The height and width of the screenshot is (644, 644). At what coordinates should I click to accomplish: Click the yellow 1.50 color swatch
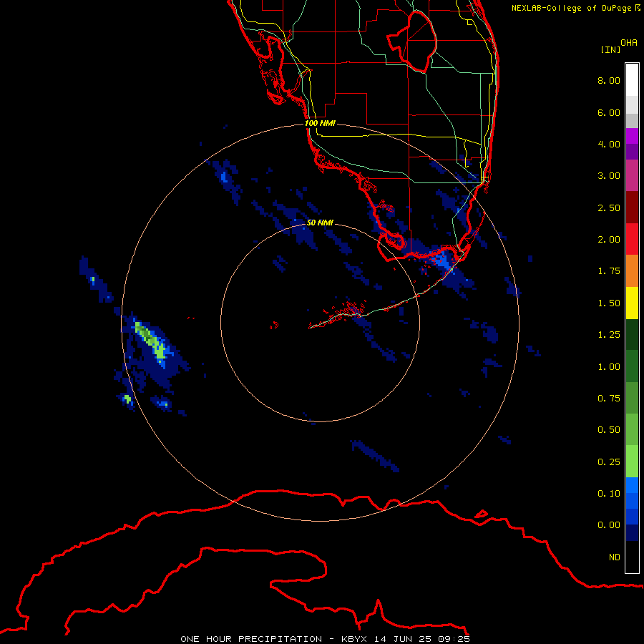(632, 303)
